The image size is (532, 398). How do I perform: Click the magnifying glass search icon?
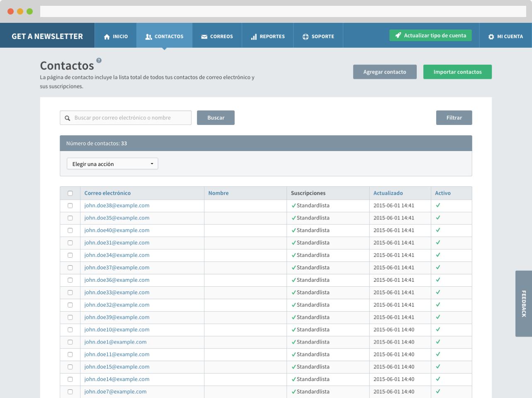(x=68, y=118)
